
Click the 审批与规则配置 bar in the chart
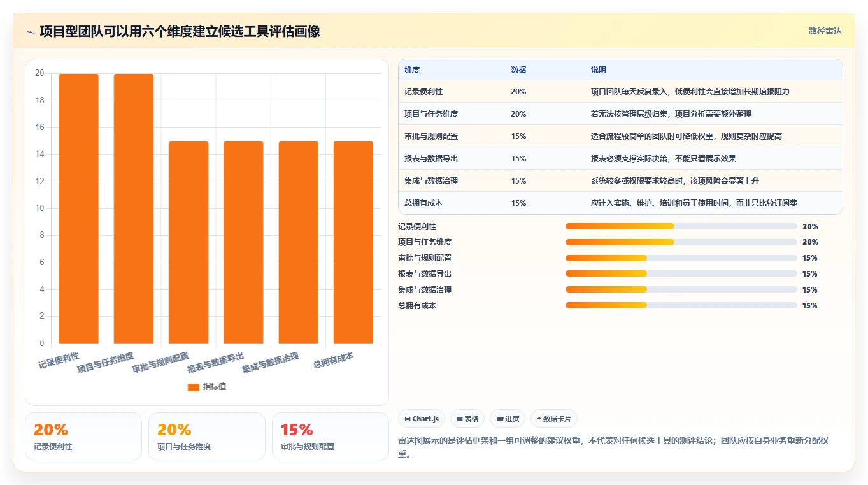189,242
